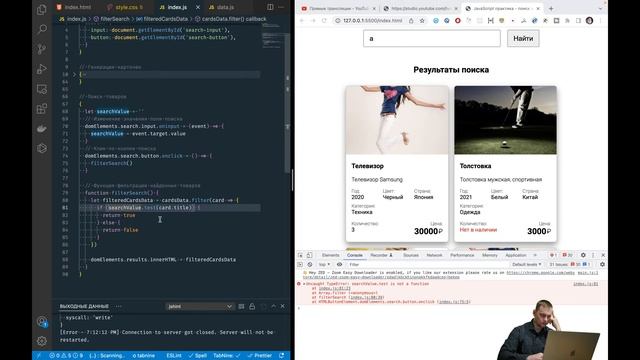Close the index.js editor tab
This screenshot has width=640, height=360.
click(198, 7)
